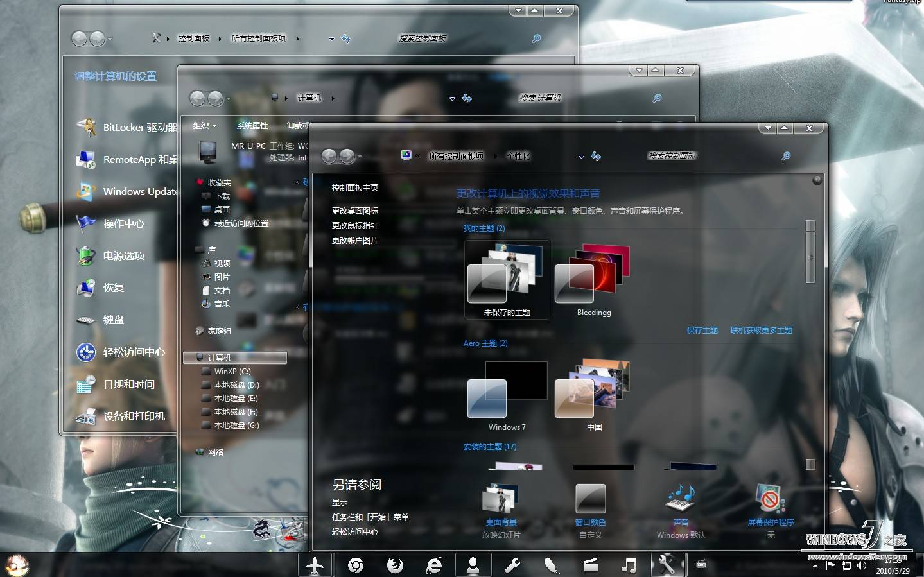Screen dimensions: 924x577
Task: Open 轻松访问中心 in Control Panel list
Action: [x=120, y=352]
